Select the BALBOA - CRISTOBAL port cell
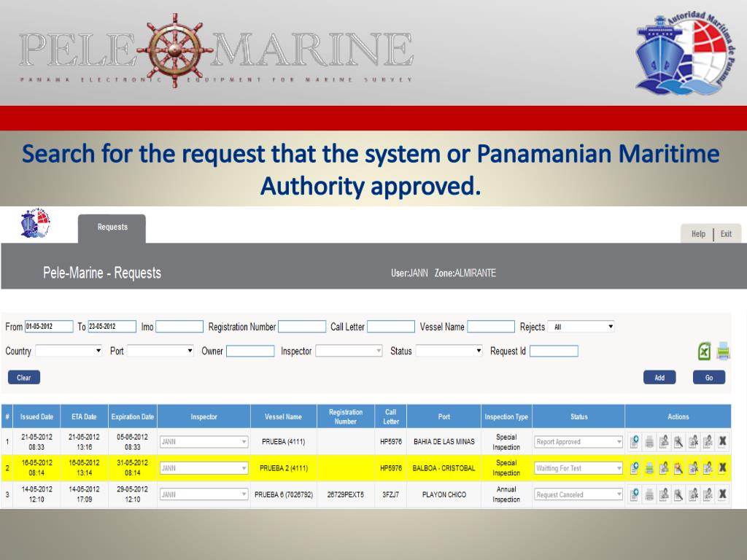This screenshot has width=747, height=560. pyautogui.click(x=444, y=468)
